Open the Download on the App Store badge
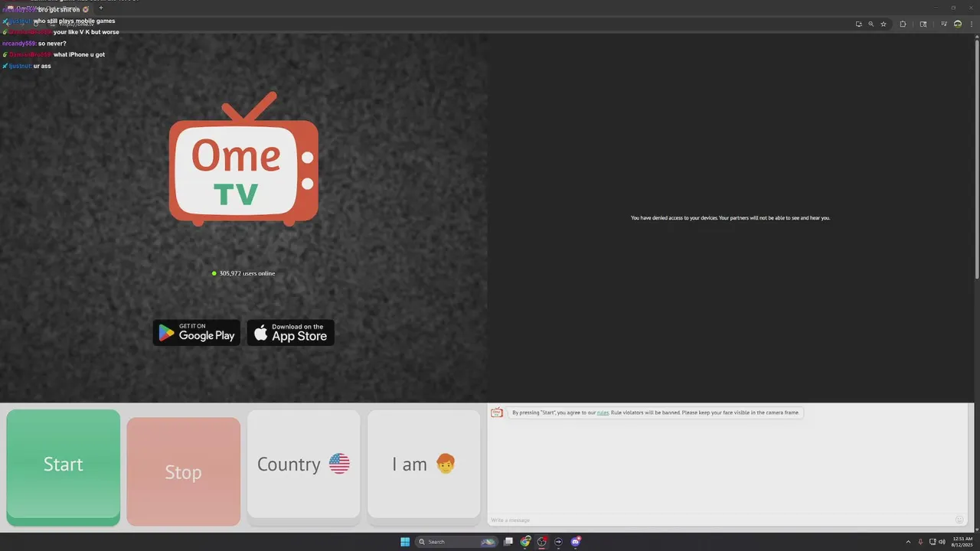This screenshot has height=551, width=980. pos(291,333)
